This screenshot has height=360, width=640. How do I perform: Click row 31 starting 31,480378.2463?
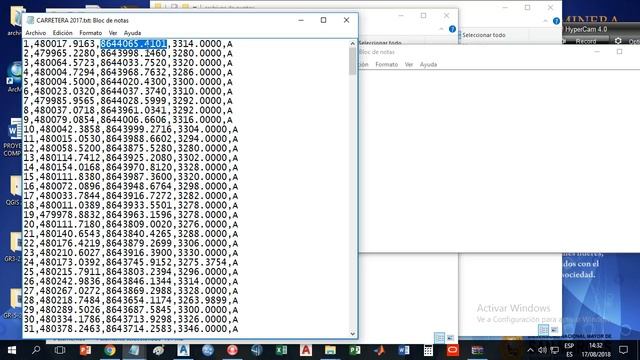[x=131, y=329]
